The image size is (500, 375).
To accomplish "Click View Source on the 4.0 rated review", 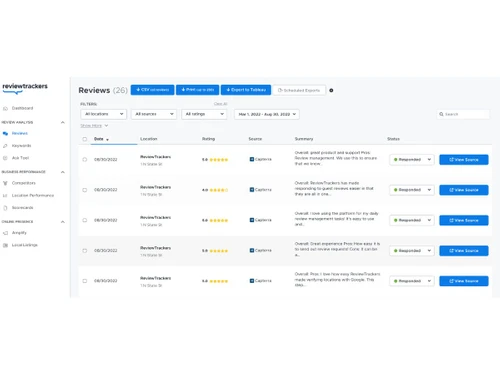I will coord(464,190).
